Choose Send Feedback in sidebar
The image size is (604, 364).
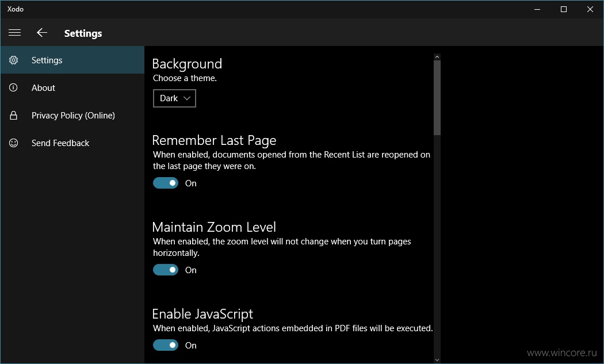tap(72, 143)
